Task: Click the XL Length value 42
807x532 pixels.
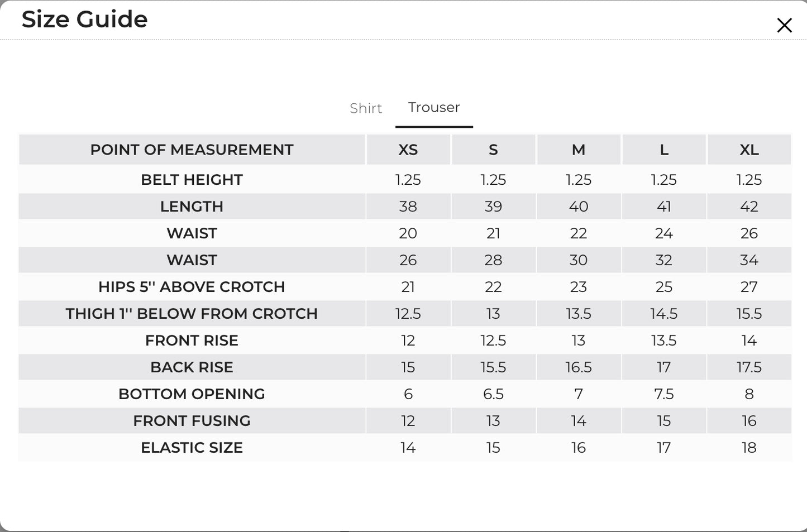Action: [749, 207]
